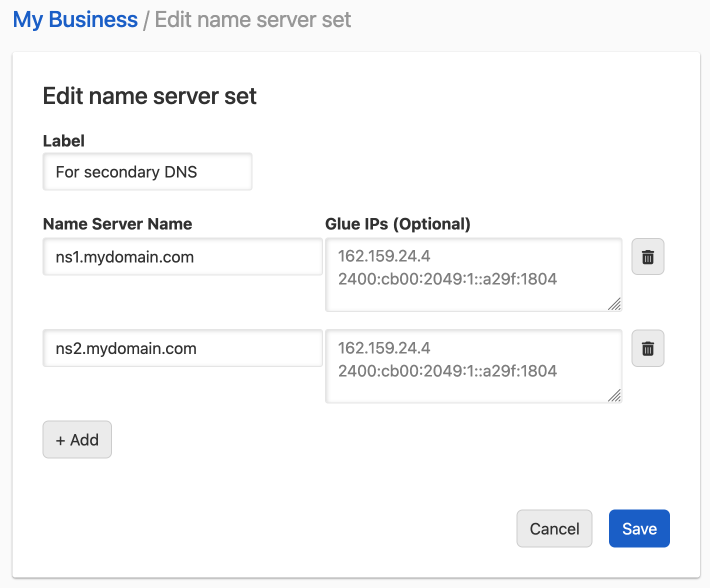Click the Edit name server set breadcrumb

coord(252,19)
